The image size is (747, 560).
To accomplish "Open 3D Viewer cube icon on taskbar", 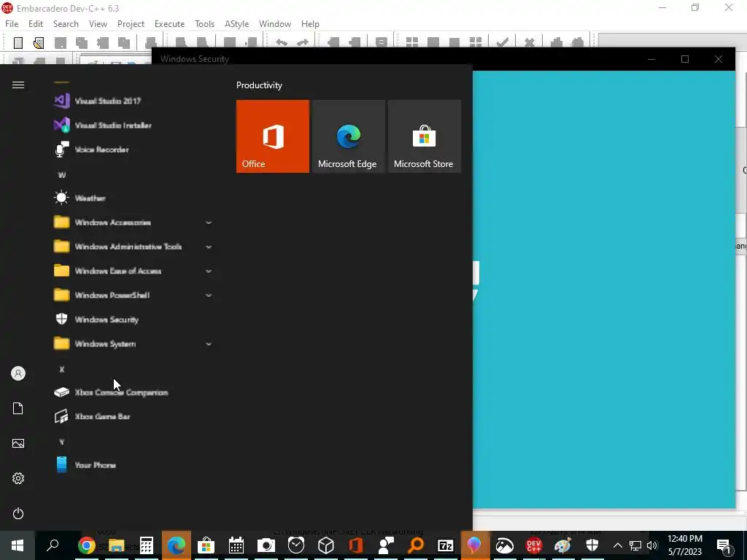I will click(x=325, y=545).
